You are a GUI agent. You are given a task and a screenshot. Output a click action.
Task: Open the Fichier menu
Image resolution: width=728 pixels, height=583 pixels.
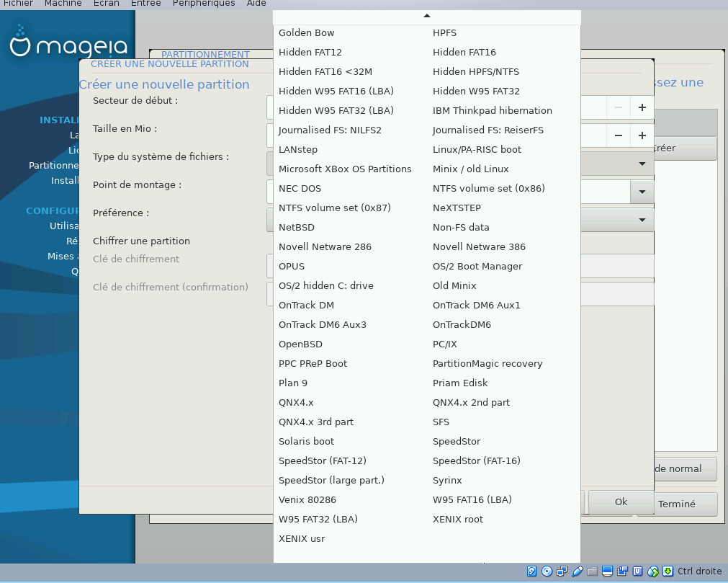coord(18,4)
